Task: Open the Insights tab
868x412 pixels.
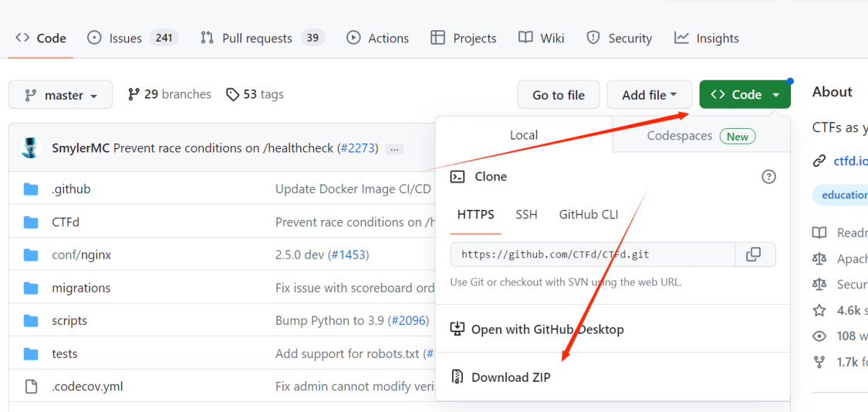Action: pyautogui.click(x=706, y=39)
